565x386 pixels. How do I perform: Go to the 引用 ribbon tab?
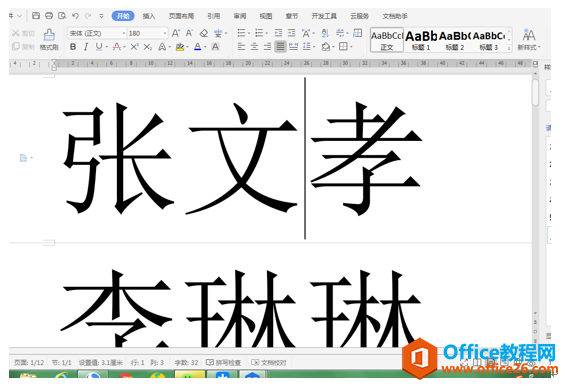[214, 16]
